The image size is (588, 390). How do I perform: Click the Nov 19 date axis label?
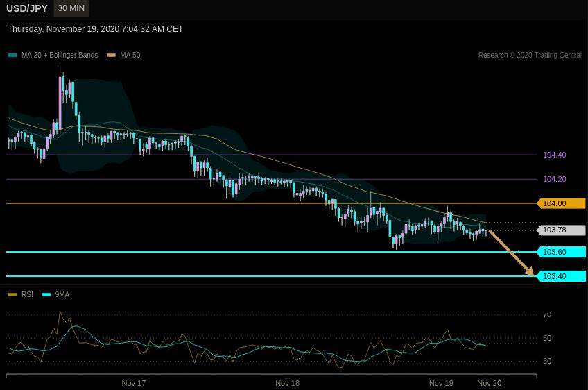tap(441, 383)
